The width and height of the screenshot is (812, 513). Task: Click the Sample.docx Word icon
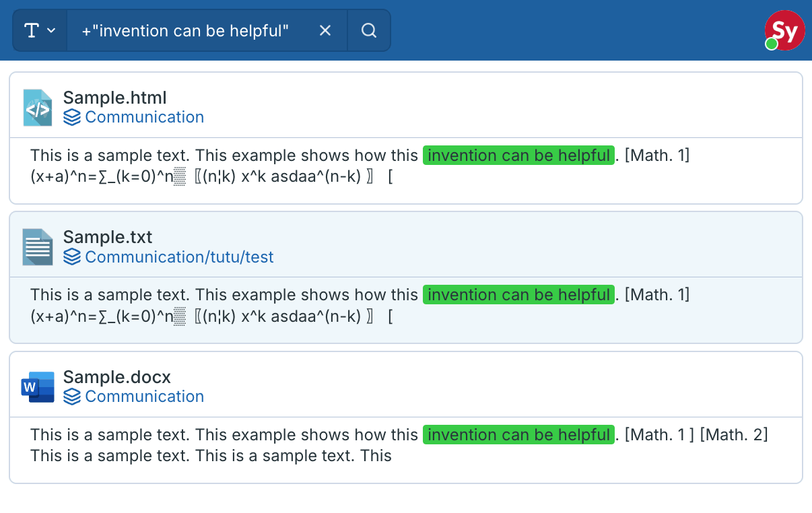pos(38,387)
